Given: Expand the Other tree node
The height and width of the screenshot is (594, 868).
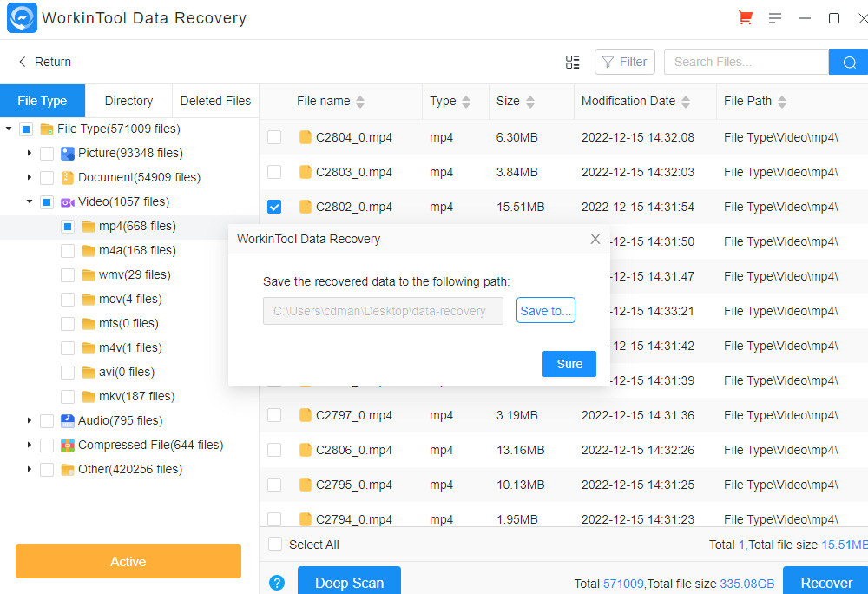Looking at the screenshot, I should tap(30, 470).
